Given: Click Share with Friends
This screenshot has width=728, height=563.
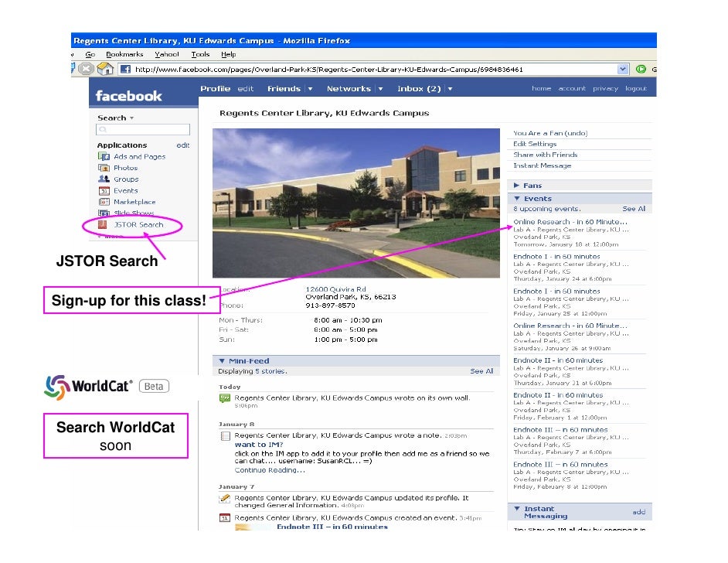Looking at the screenshot, I should (545, 155).
